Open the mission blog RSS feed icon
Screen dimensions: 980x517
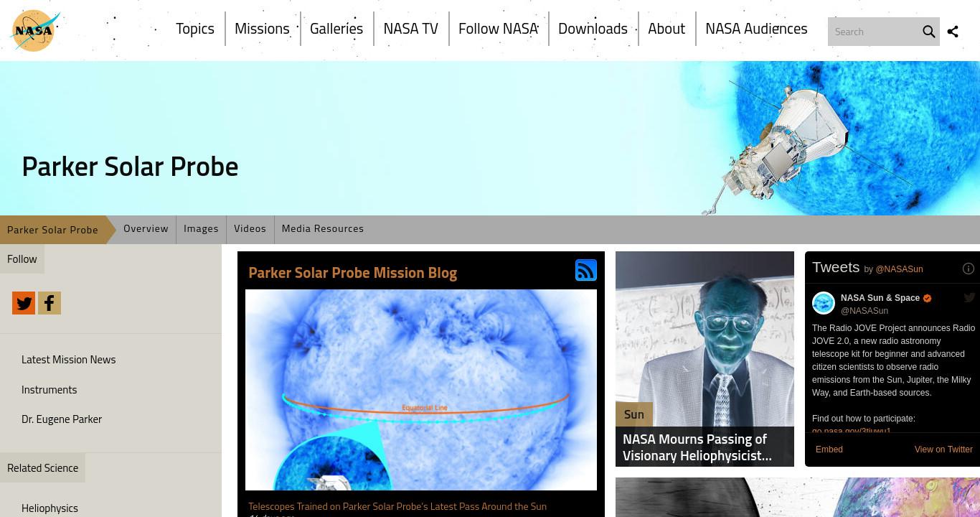coord(586,270)
